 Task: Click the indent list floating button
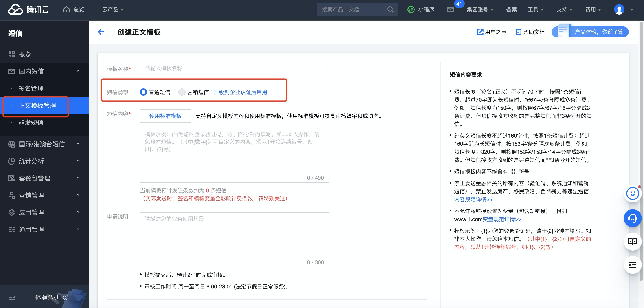633,265
